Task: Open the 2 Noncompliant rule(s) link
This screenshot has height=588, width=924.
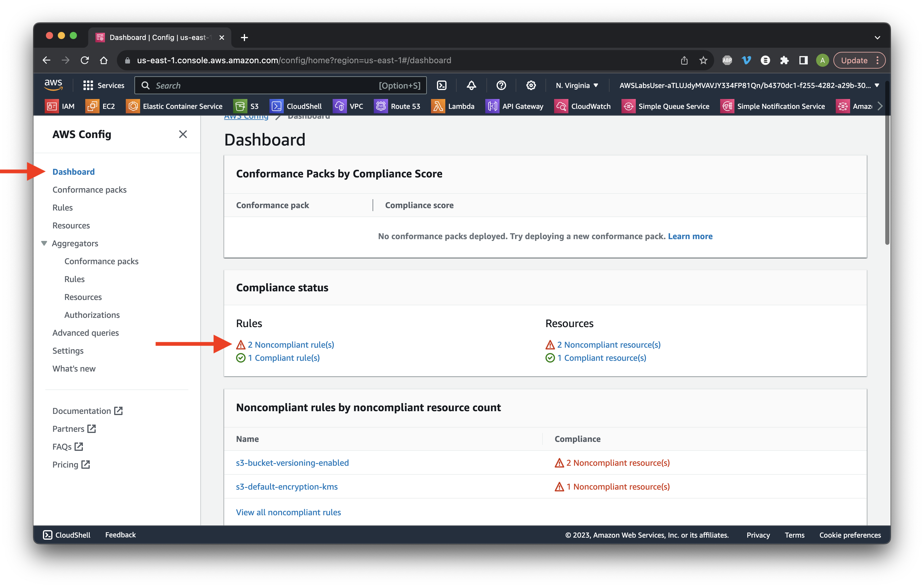Action: 291,345
